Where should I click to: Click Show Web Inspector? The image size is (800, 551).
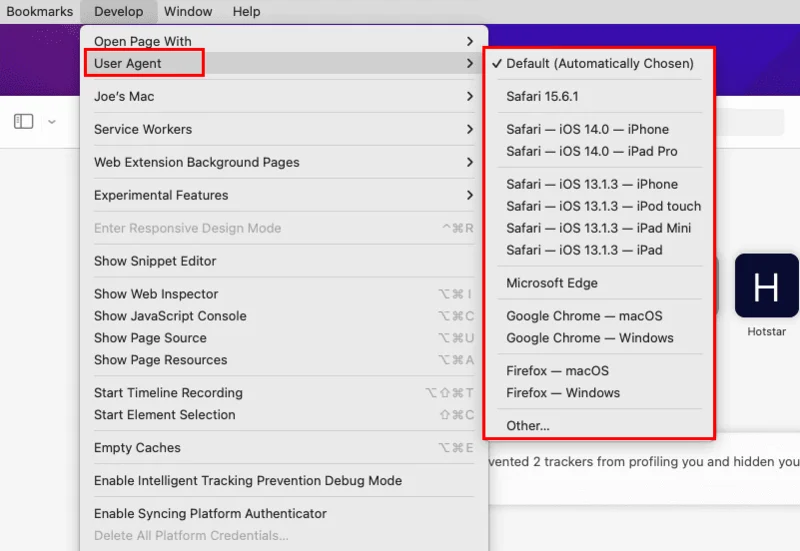(156, 294)
